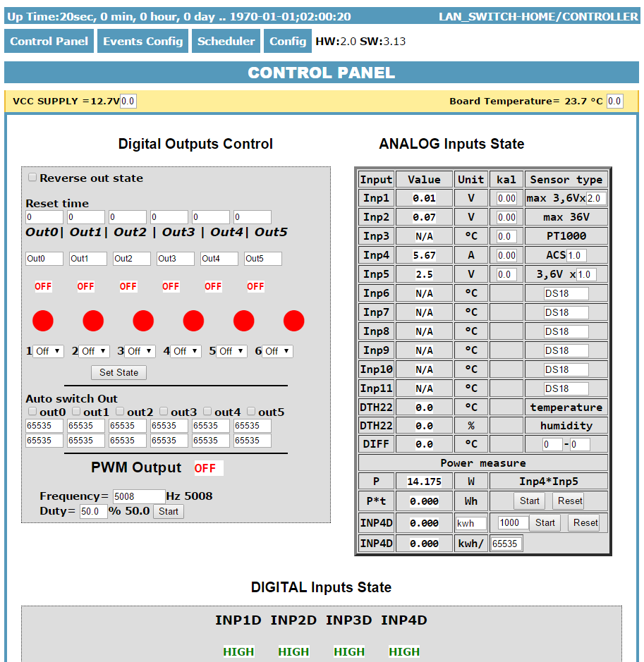Switch to the Scheduler tab

[226, 41]
